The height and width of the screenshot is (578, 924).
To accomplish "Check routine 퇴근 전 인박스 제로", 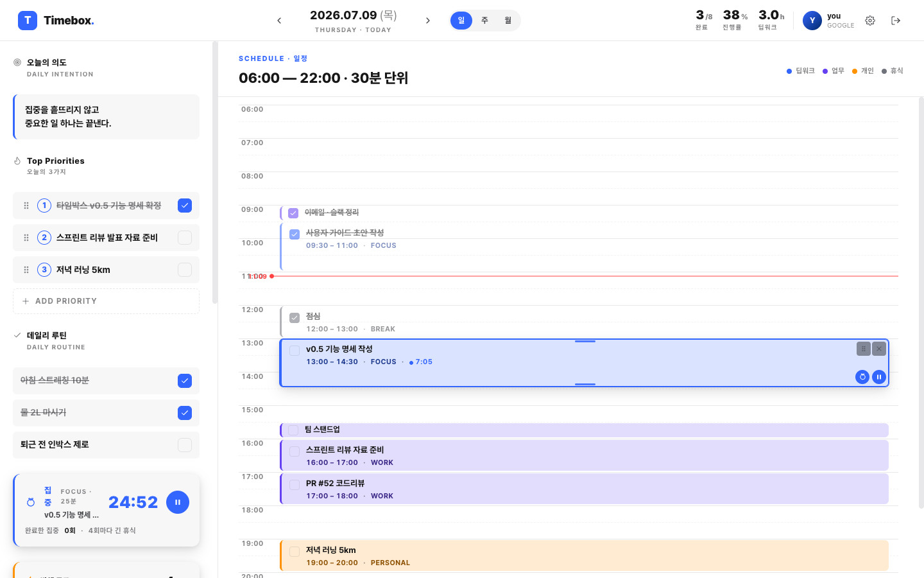I will (x=185, y=445).
